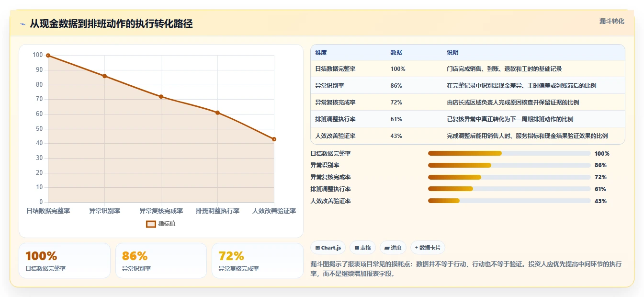Click the description starting 由店长或区域负责人
The height and width of the screenshot is (297, 644).
click(513, 103)
